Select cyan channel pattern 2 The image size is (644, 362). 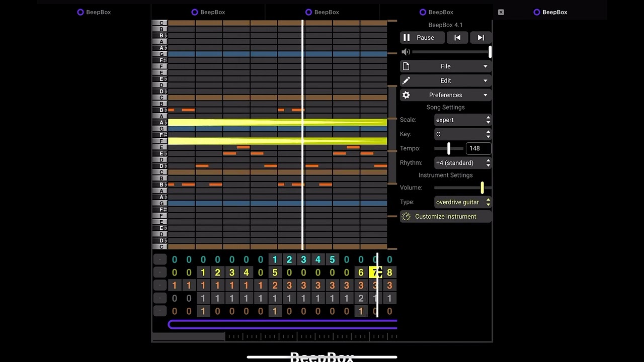(x=289, y=259)
